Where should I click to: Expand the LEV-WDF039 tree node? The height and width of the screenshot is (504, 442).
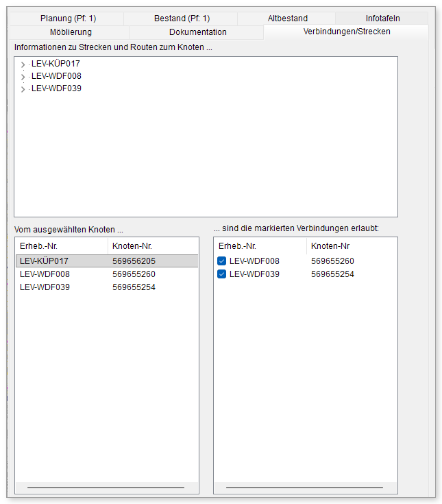[23, 89]
